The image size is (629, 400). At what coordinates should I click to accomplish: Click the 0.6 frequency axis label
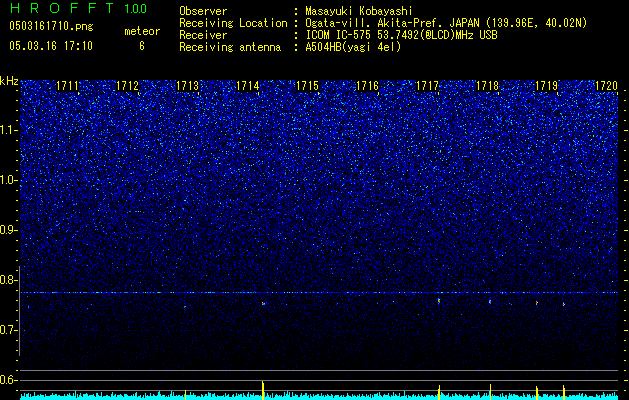pyautogui.click(x=8, y=380)
